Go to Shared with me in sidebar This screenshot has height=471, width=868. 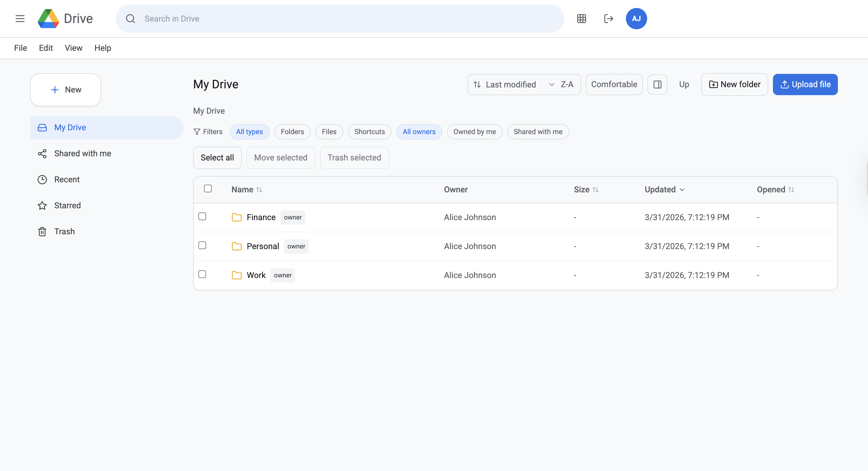click(107, 154)
